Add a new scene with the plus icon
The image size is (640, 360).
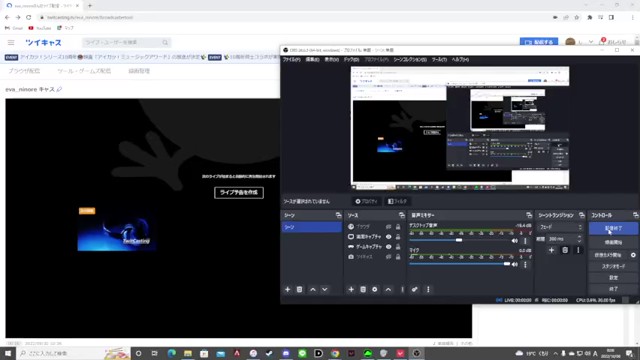(x=287, y=289)
